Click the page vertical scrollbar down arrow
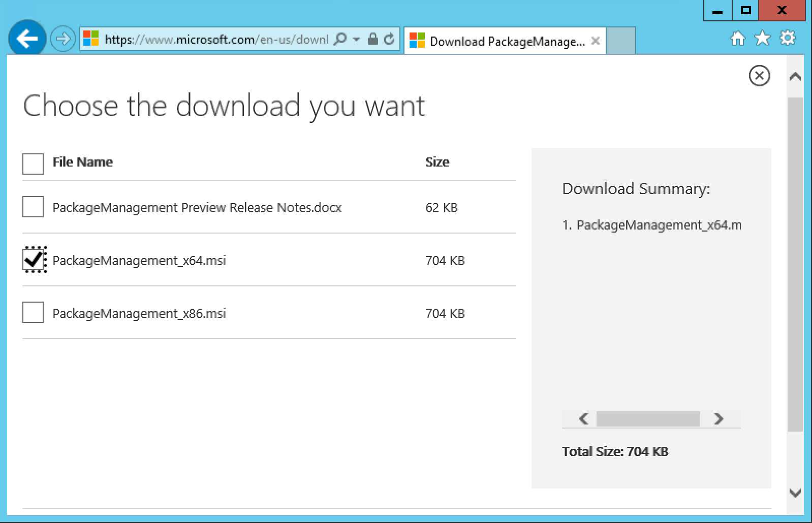 tap(795, 492)
